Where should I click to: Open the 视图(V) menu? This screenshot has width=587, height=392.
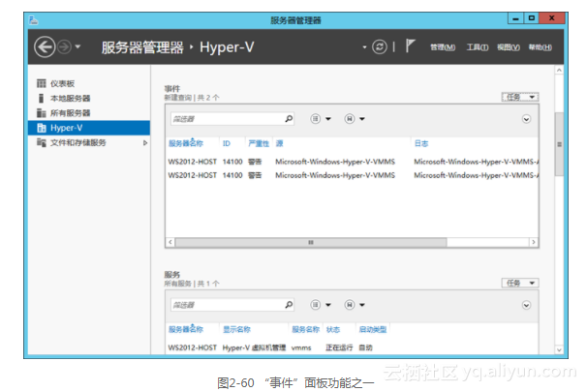click(508, 47)
